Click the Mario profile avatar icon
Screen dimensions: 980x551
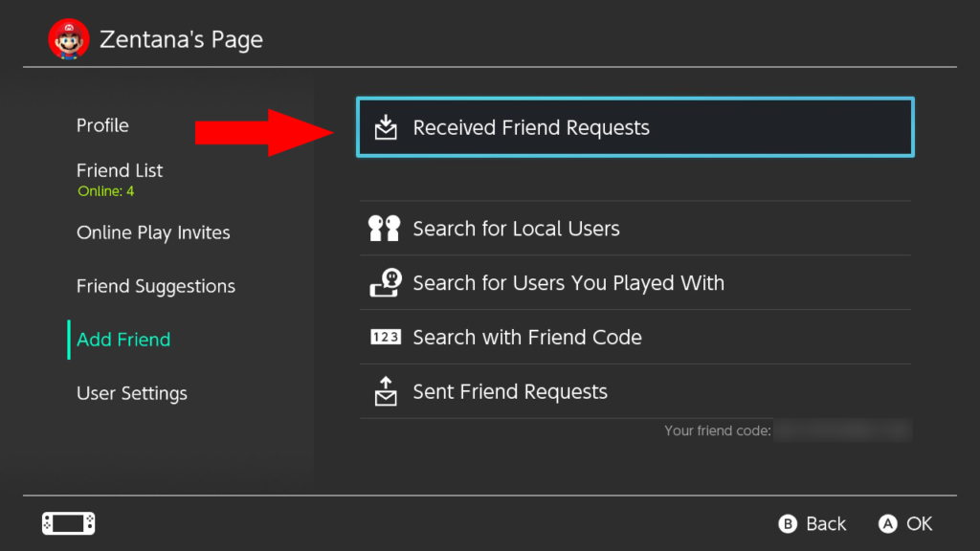(x=69, y=38)
